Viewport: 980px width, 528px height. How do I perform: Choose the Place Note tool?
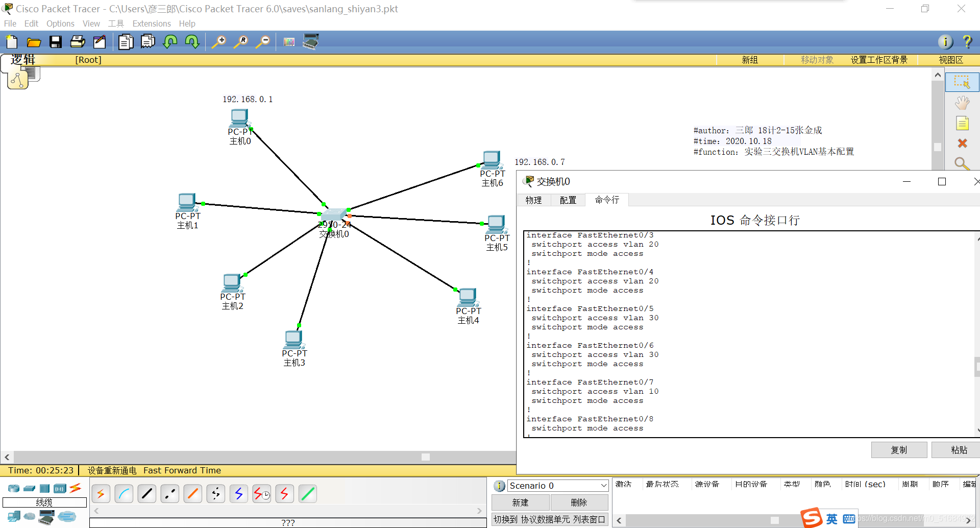coord(962,123)
